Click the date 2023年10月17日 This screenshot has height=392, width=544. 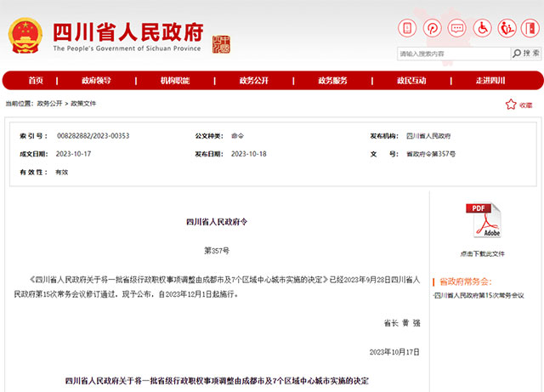click(x=394, y=352)
